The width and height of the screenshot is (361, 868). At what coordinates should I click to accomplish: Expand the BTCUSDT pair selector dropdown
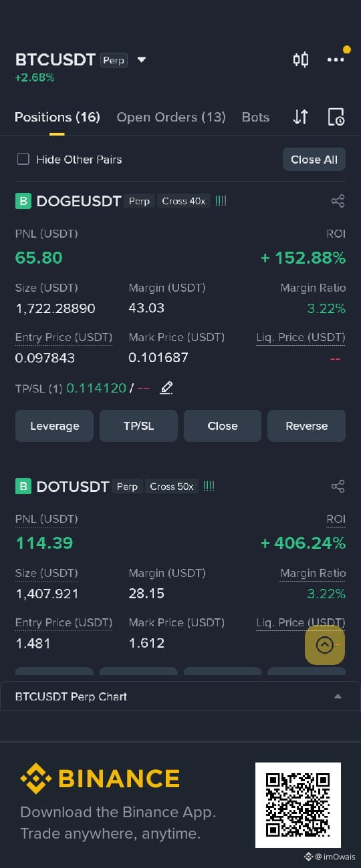click(141, 59)
